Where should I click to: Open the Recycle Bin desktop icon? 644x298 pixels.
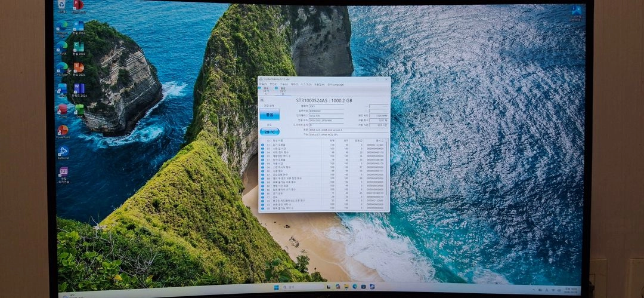[x=62, y=6]
